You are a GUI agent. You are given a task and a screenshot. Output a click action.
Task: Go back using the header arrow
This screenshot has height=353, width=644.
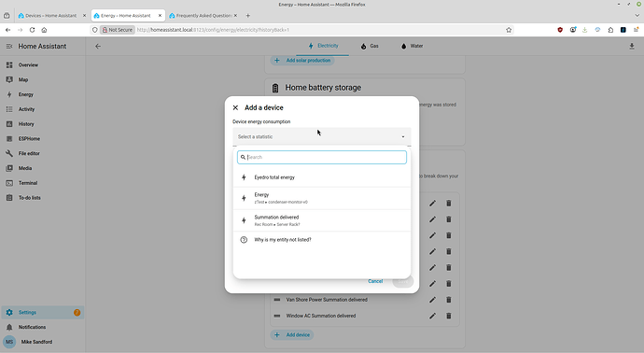(98, 47)
